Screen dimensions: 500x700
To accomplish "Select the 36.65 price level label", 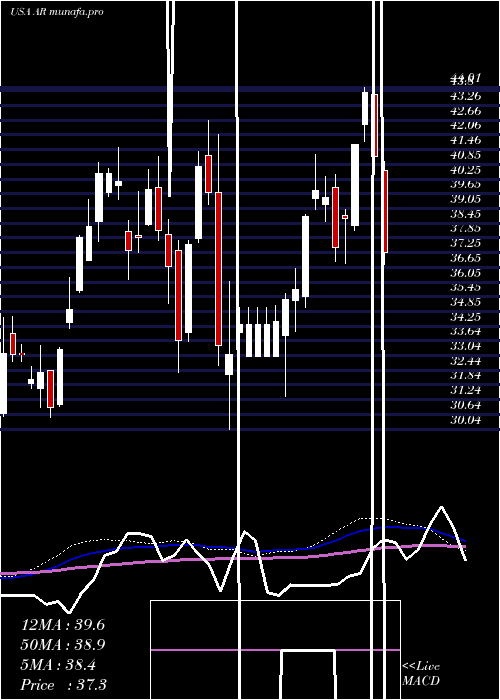I will [x=465, y=258].
